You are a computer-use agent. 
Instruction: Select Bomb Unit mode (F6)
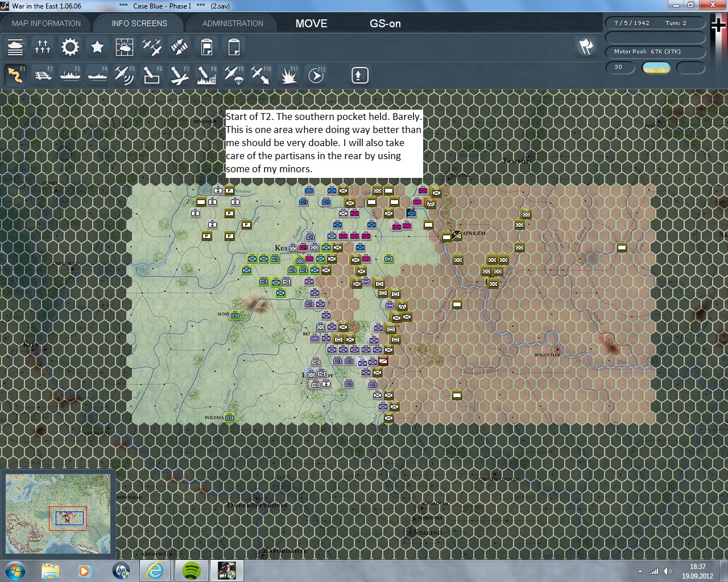click(152, 75)
